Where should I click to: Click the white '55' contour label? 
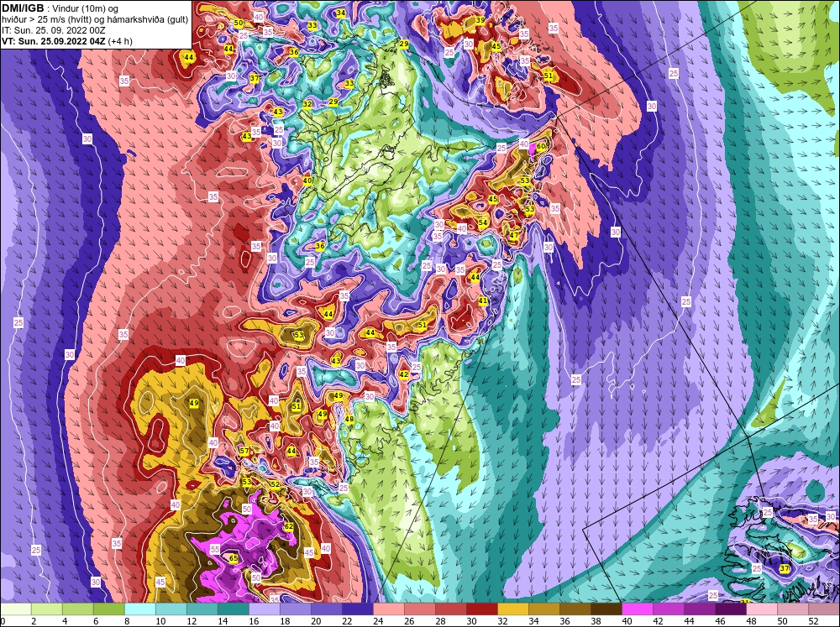(x=215, y=550)
